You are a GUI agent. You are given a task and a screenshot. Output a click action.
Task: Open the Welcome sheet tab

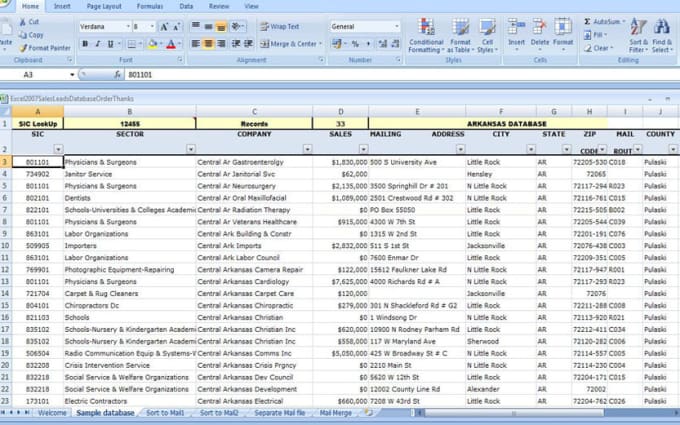point(52,413)
